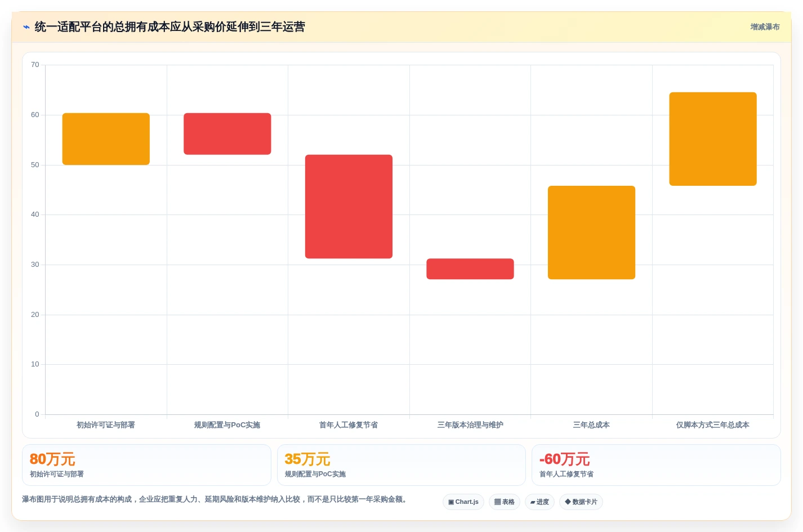Click the y-axis value 30

35,265
